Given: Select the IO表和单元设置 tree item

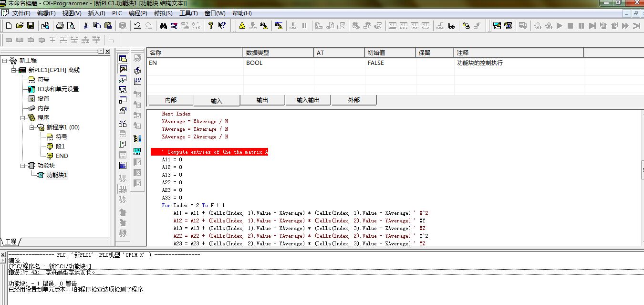Looking at the screenshot, I should 58,89.
